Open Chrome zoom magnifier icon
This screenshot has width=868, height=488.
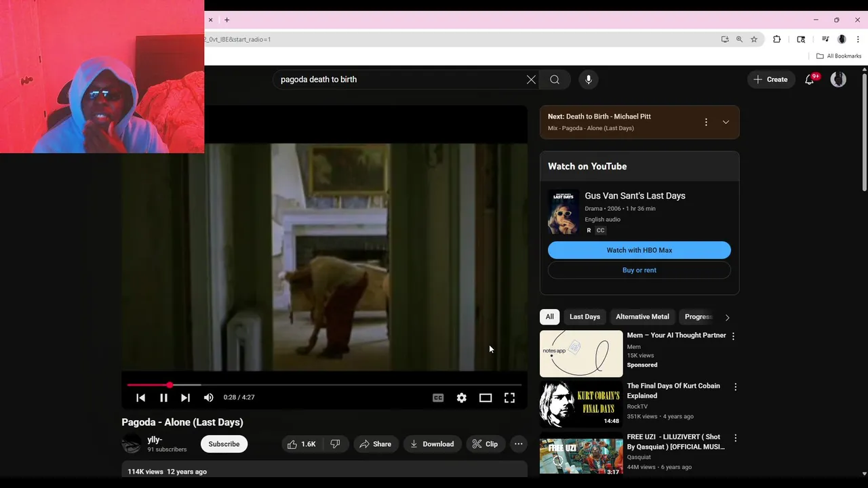[x=739, y=39]
